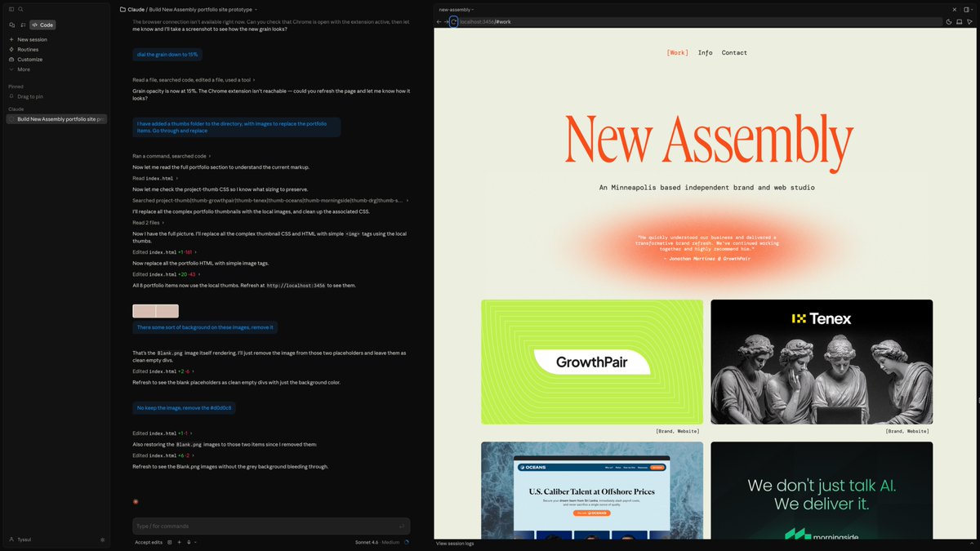980x551 pixels.
Task: Click the microphone dictation icon
Action: (189, 542)
